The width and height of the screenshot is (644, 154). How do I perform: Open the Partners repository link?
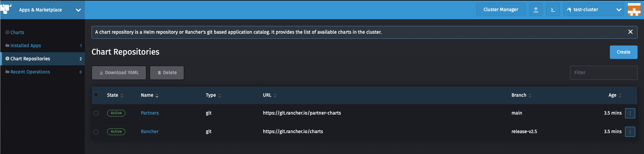point(150,113)
